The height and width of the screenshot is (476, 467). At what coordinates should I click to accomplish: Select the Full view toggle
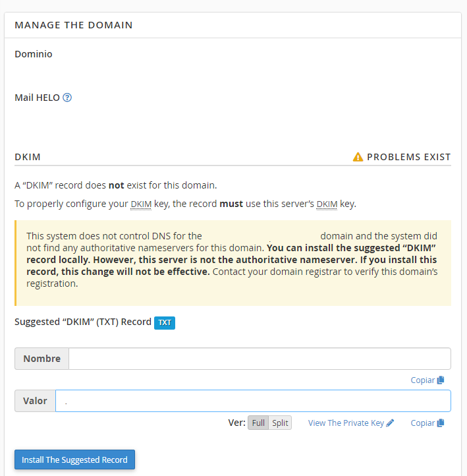pos(258,423)
